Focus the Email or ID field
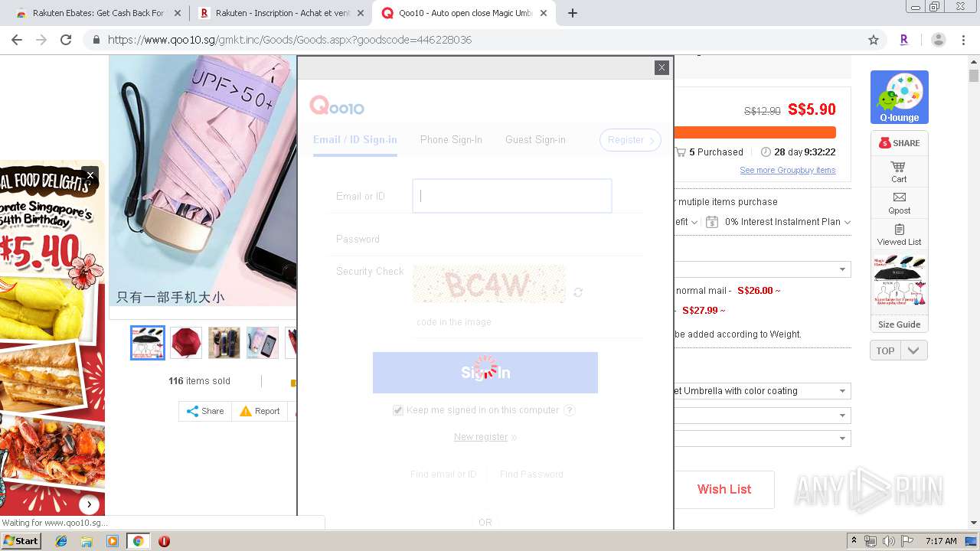Viewport: 980px width, 551px height. [x=512, y=196]
